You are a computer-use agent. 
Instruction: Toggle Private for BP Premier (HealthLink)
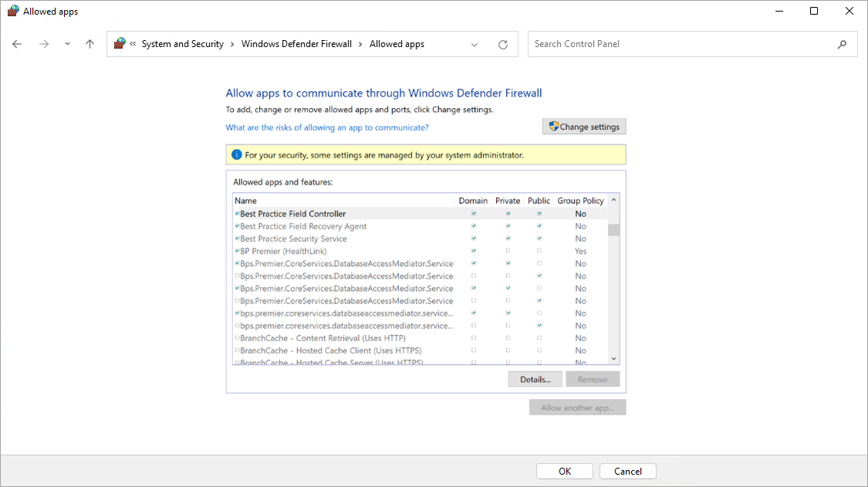point(508,251)
